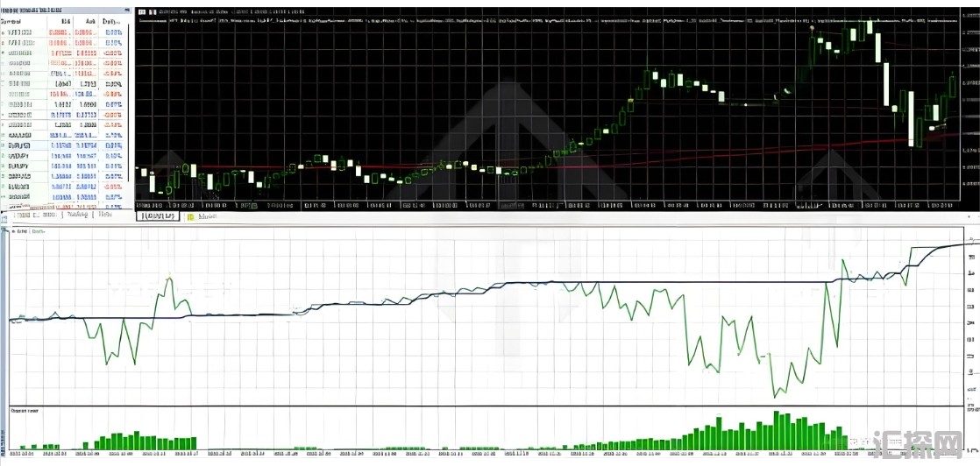This screenshot has height=466, width=980.
Task: Sort Market Watch by the Symbol column header
Action: click(12, 21)
